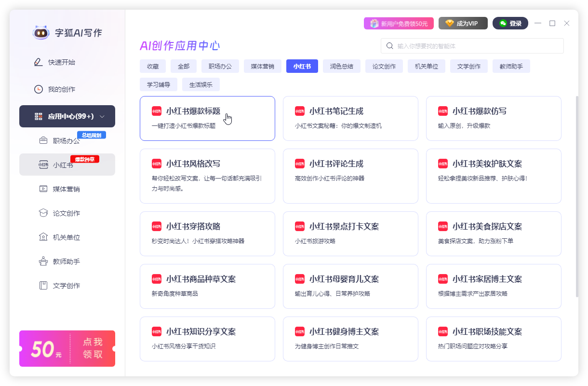Switch to the 收藏 category tab
Image resolution: width=588 pixels, height=386 pixels.
pyautogui.click(x=153, y=66)
